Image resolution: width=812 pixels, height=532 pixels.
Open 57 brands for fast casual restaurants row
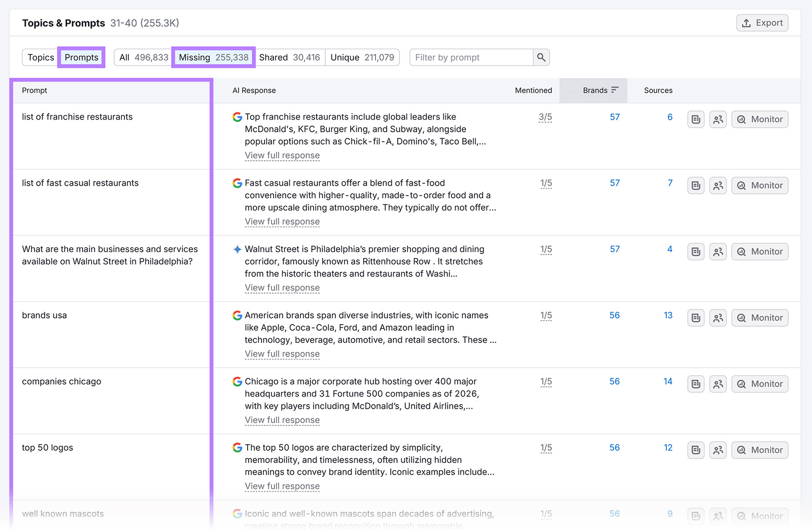615,183
